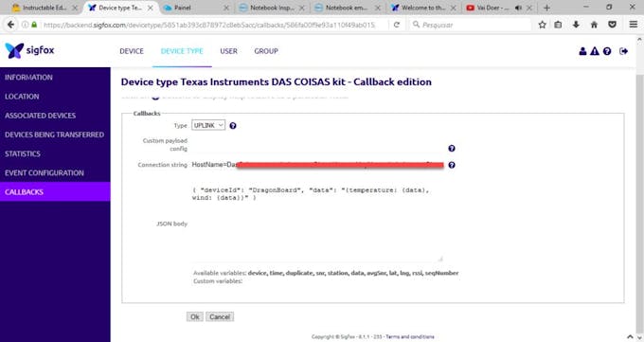
Task: Switch to the Instructable Editor tab
Action: point(45,8)
